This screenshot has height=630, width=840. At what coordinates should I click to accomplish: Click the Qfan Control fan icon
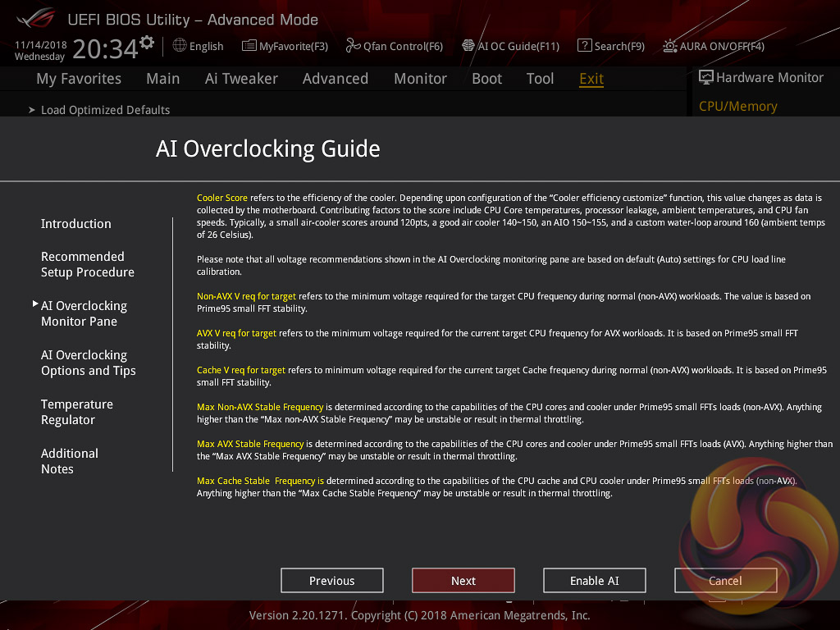click(x=353, y=46)
